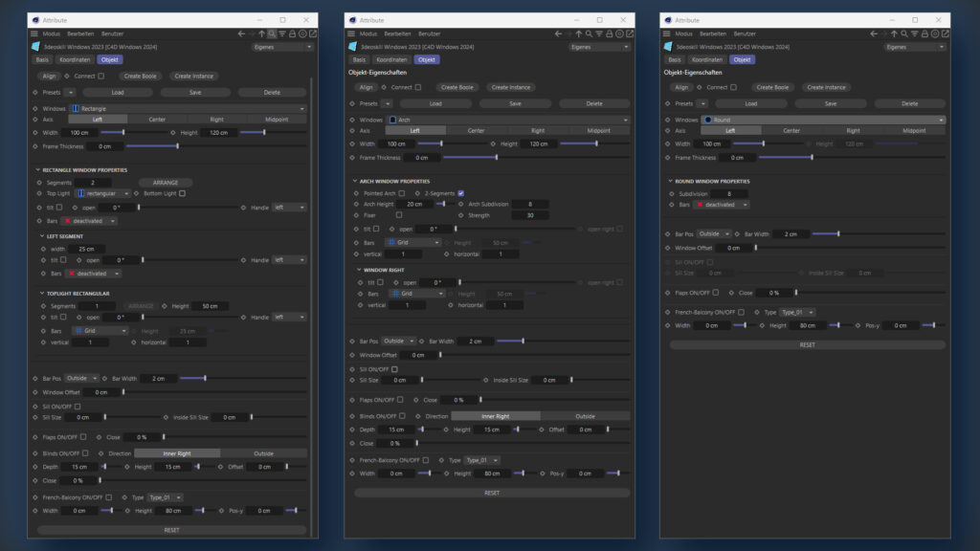The image size is (980, 551).
Task: Click Create Boole button in Rectangle window
Action: tap(140, 77)
